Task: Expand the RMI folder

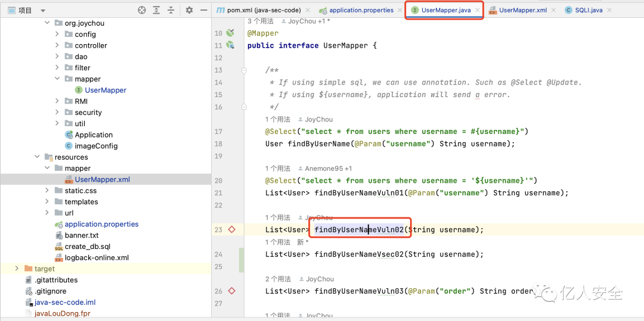Action: (x=57, y=101)
